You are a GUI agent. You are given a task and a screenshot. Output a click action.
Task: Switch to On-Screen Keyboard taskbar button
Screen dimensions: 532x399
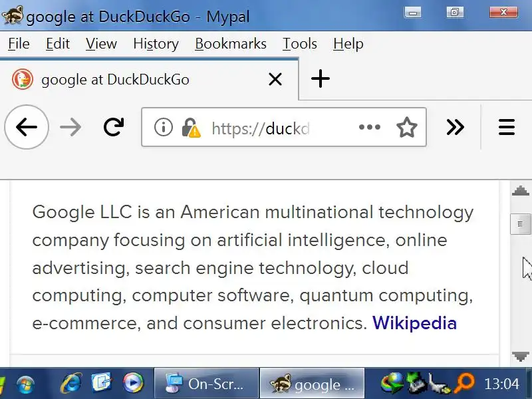click(x=206, y=384)
